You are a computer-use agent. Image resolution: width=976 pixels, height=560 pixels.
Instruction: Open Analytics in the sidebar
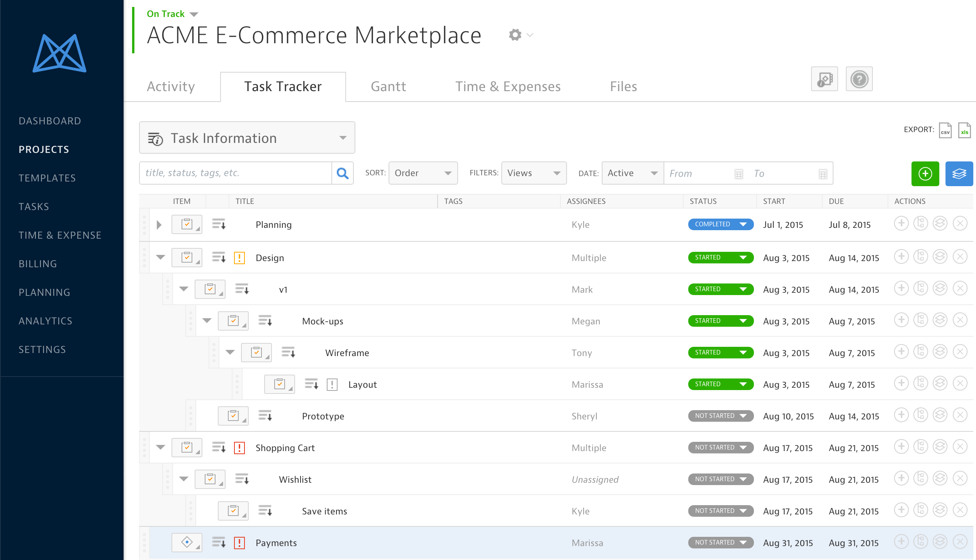(x=46, y=321)
